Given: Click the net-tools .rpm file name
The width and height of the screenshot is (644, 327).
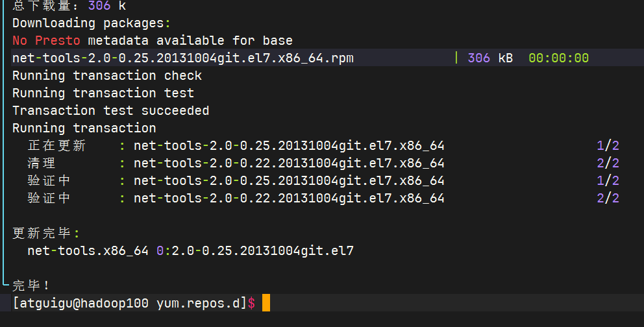Looking at the screenshot, I should click(x=182, y=58).
